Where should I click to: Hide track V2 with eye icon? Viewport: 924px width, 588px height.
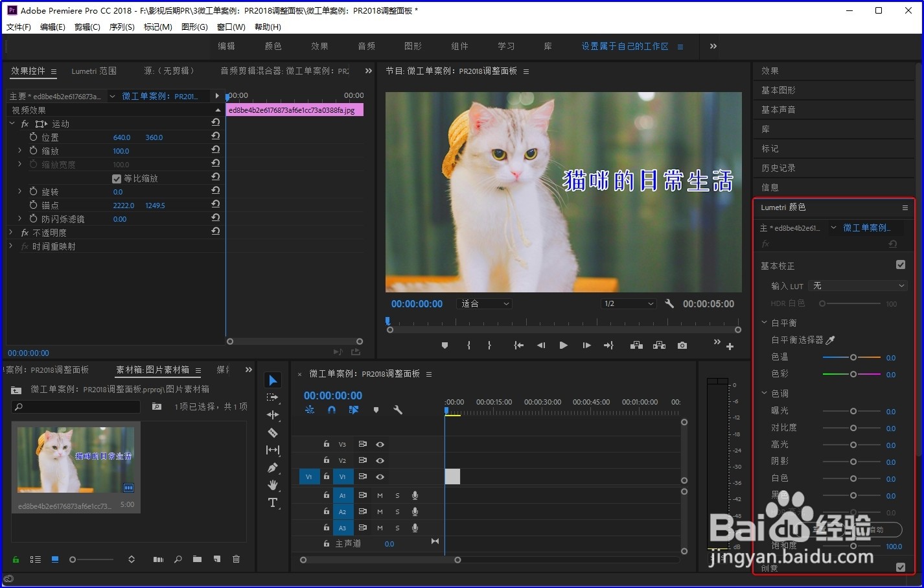[x=380, y=460]
